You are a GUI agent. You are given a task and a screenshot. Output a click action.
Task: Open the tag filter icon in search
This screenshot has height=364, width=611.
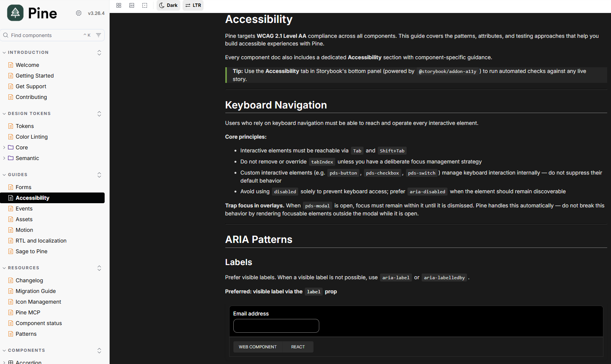[99, 35]
